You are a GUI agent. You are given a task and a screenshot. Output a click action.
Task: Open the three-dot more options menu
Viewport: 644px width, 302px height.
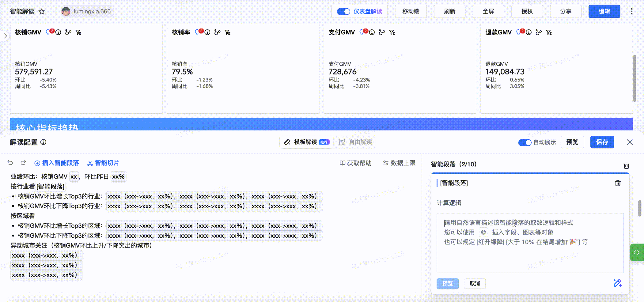631,12
